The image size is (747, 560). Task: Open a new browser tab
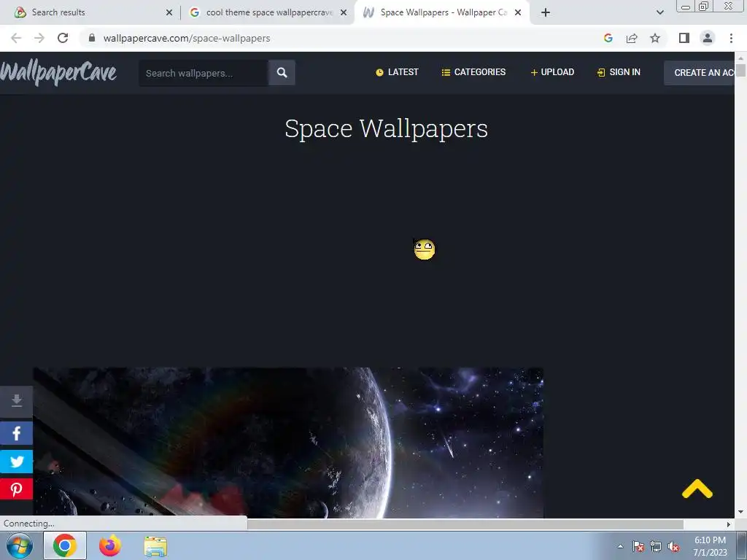[546, 13]
